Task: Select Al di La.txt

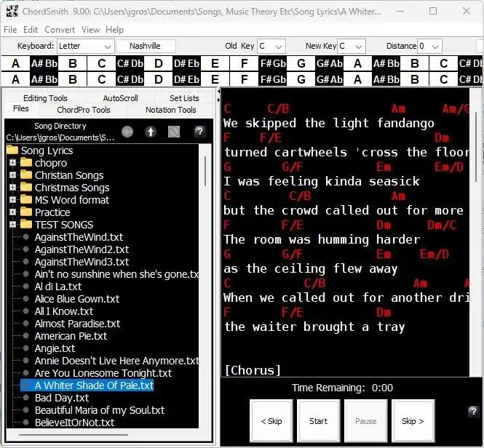Action: click(58, 287)
